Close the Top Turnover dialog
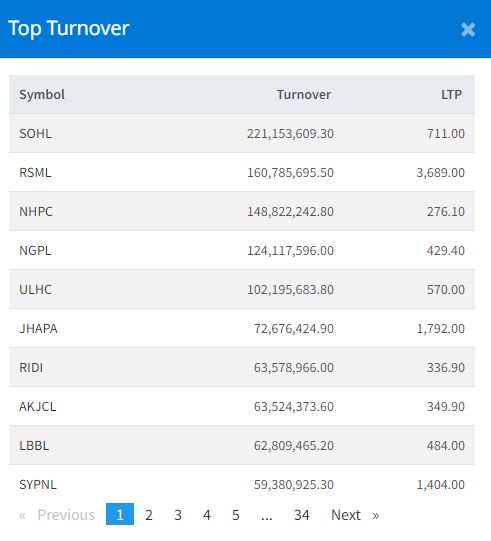Viewport: 491px width, 541px height. coord(468,30)
